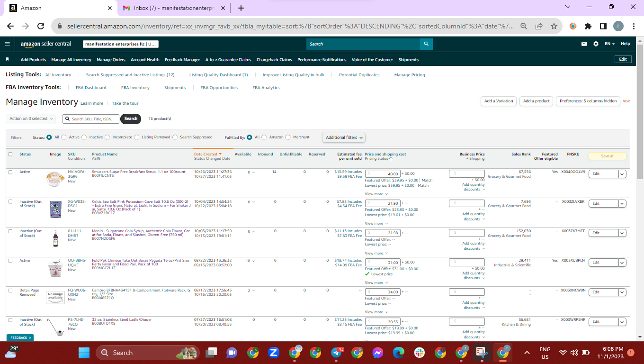The height and width of the screenshot is (364, 644).
Task: Open the Seller Central settings gear
Action: coord(596,44)
